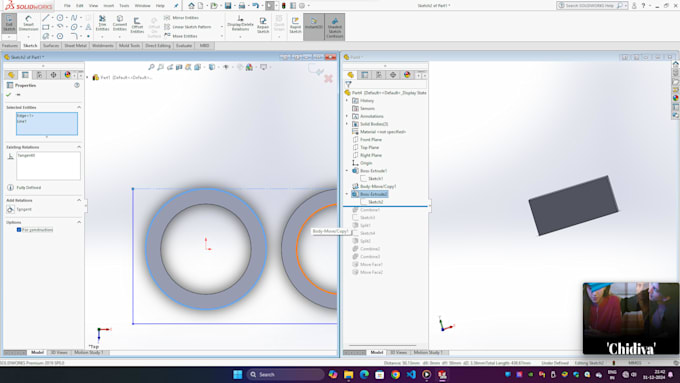Switch to the Features ribbon tab
680x383 pixels.
(x=10, y=45)
